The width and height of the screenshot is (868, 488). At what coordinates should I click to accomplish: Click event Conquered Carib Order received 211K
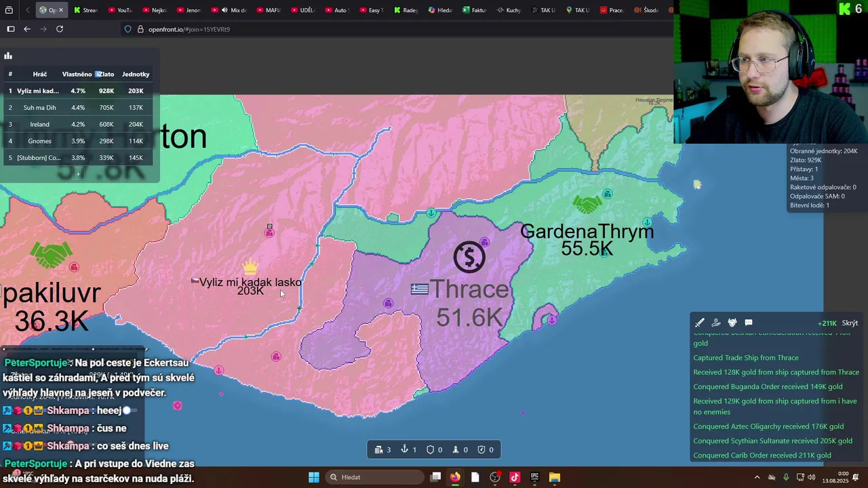[x=762, y=455]
